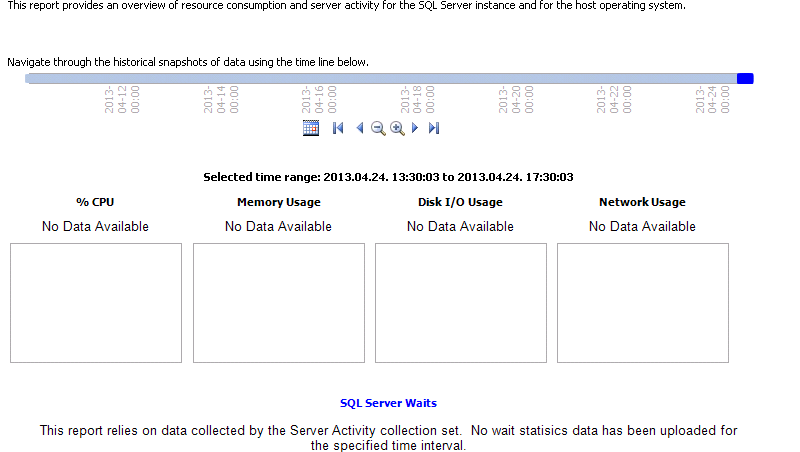Click the empty Memory Usage chart box
800x452 pixels.
point(279,303)
